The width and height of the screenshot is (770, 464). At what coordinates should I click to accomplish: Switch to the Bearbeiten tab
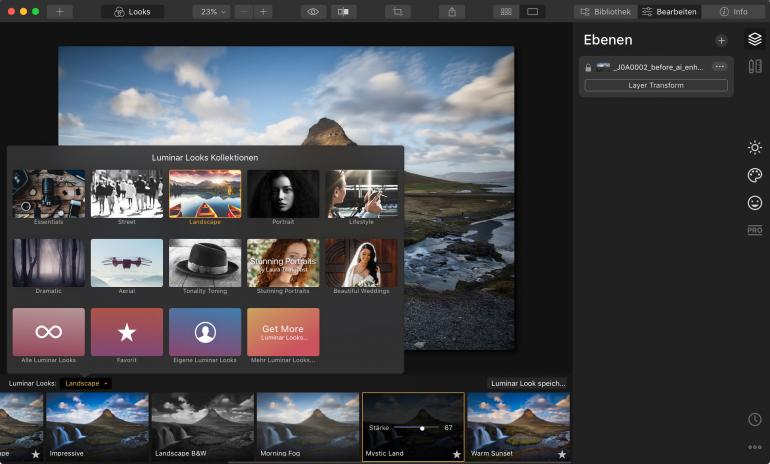(x=669, y=12)
